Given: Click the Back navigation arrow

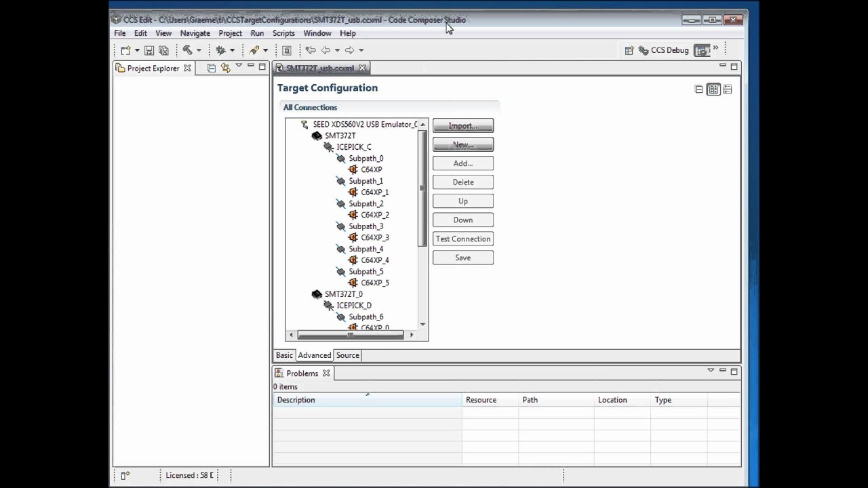Looking at the screenshot, I should (325, 50).
